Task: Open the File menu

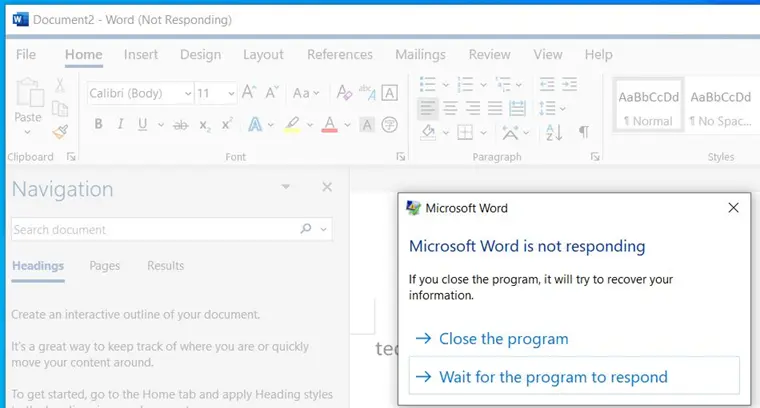Action: click(x=26, y=54)
